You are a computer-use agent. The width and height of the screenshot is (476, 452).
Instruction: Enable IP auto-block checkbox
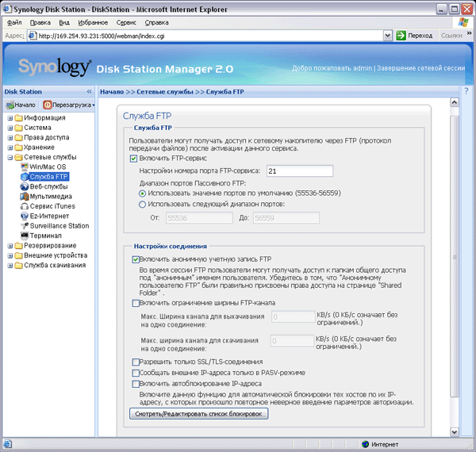tap(136, 384)
